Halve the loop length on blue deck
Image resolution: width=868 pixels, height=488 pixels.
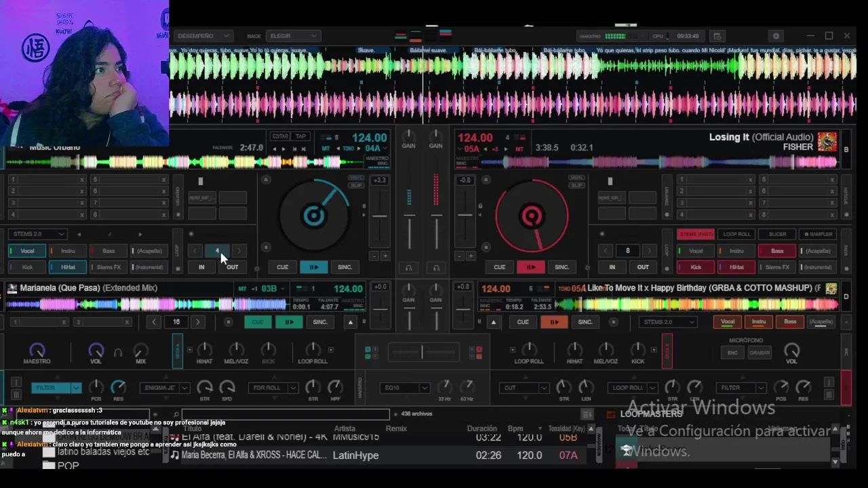click(x=196, y=251)
